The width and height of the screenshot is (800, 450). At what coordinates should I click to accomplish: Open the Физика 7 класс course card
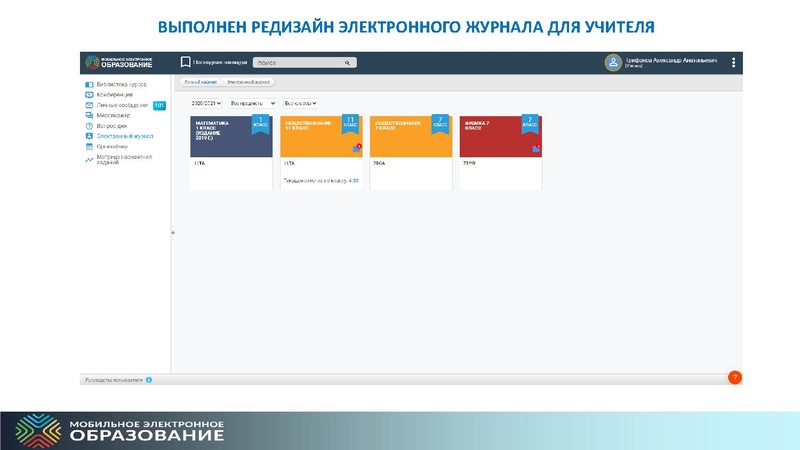tap(501, 153)
